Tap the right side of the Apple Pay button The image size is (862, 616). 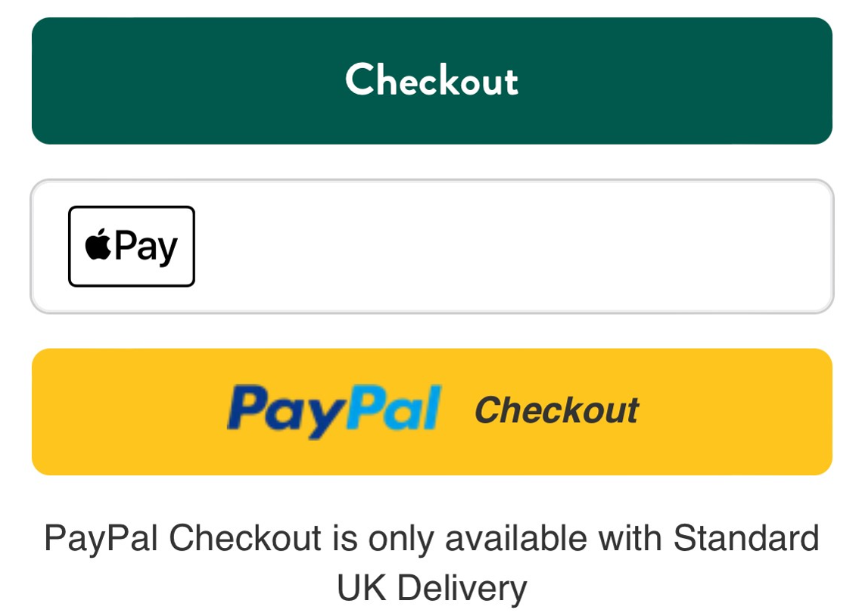pyautogui.click(x=770, y=246)
